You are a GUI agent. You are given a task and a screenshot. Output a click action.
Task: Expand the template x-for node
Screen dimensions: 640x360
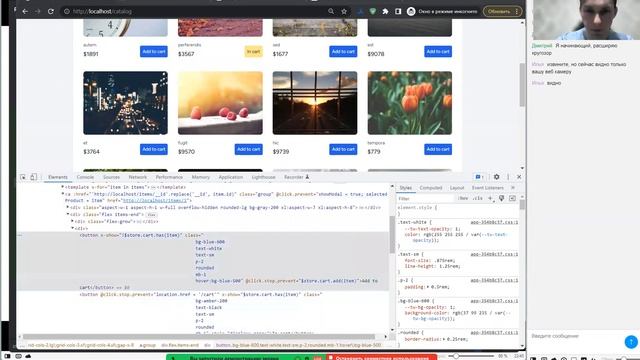62,187
